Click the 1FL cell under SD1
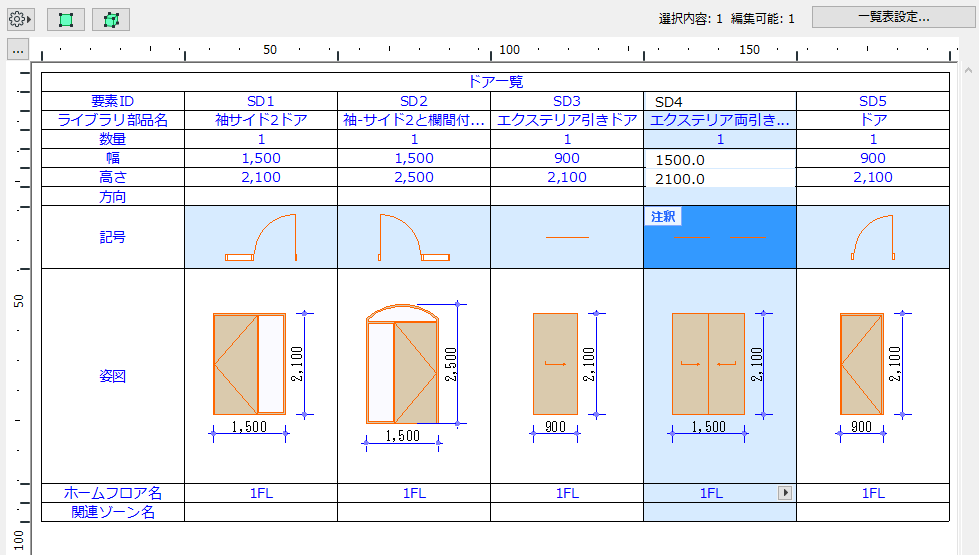The width and height of the screenshot is (979, 555). [x=261, y=493]
